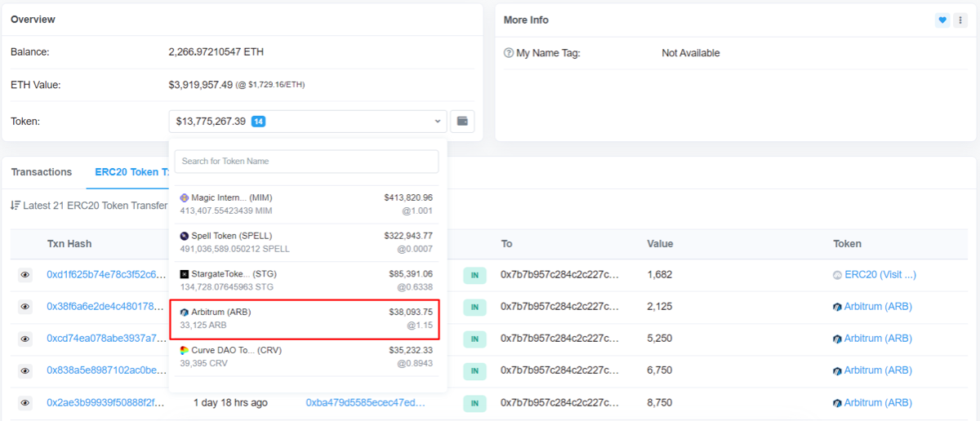
Task: Open the sender address 0xba479d5585ecec47ed
Action: coord(366,403)
